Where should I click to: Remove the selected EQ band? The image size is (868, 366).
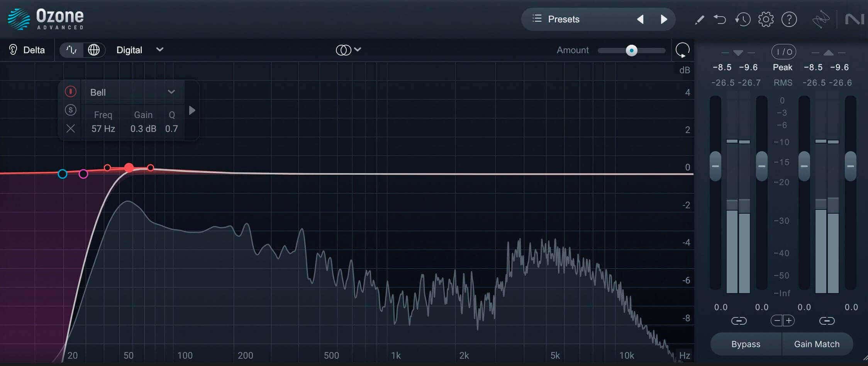click(x=70, y=128)
